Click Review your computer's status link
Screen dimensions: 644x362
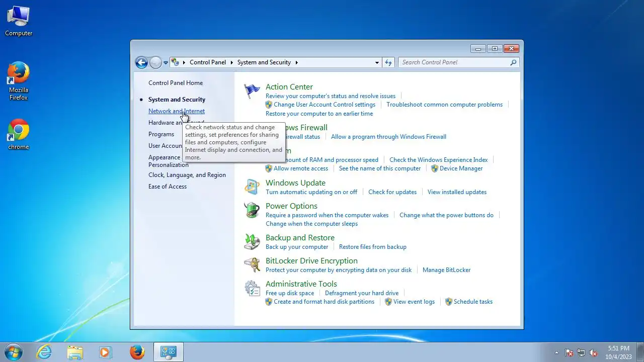tap(331, 96)
